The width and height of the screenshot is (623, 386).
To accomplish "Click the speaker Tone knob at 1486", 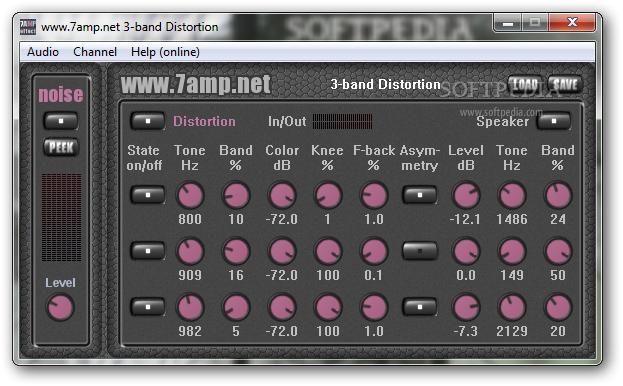I will pos(512,195).
